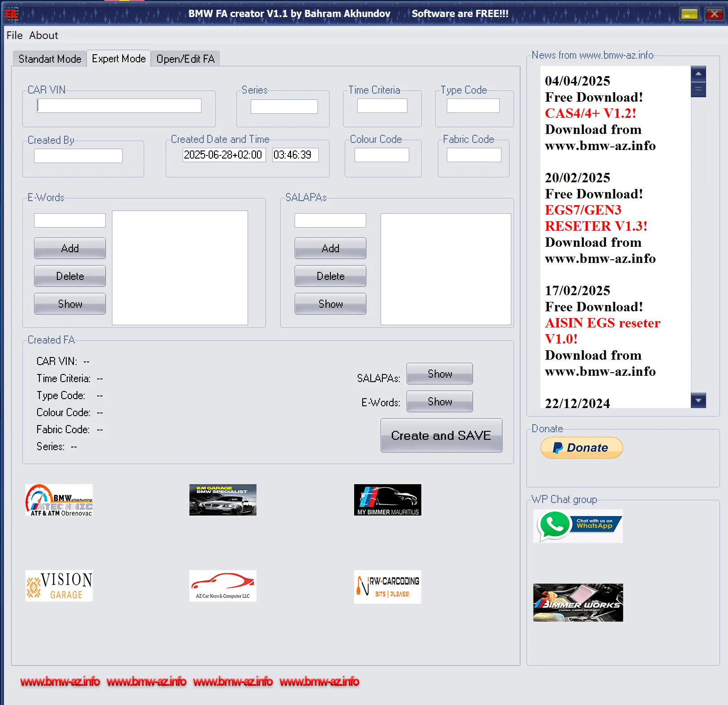
Task: Click the last www.bmw-az.info footer link
Action: (319, 682)
